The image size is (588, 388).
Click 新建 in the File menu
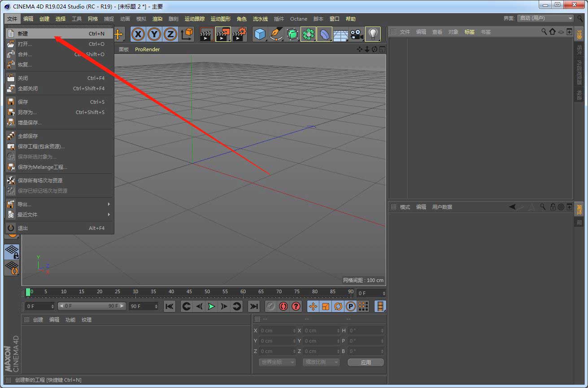click(59, 34)
